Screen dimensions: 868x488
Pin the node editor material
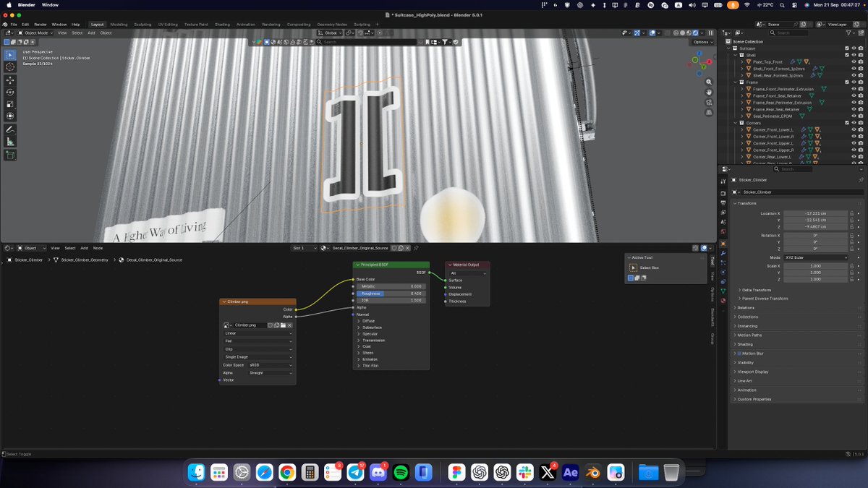tap(416, 248)
